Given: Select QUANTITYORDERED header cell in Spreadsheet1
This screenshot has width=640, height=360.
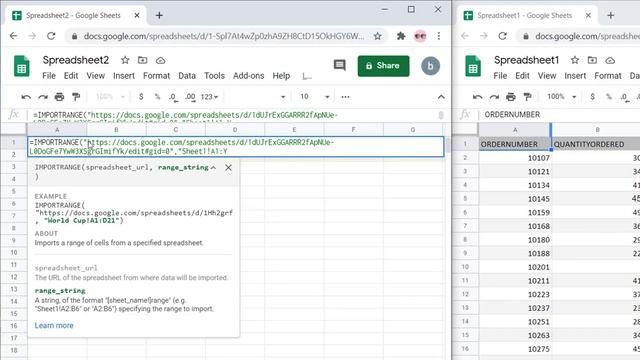Looking at the screenshot, I should click(x=596, y=144).
